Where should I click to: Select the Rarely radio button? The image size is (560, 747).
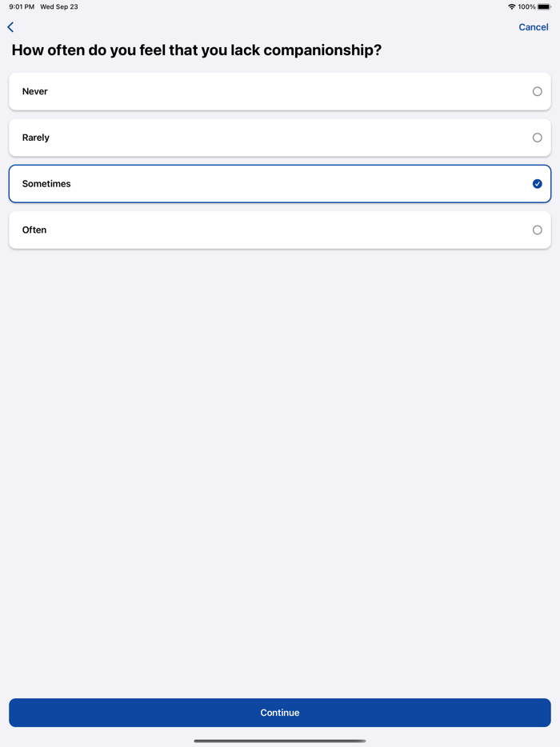click(x=537, y=137)
